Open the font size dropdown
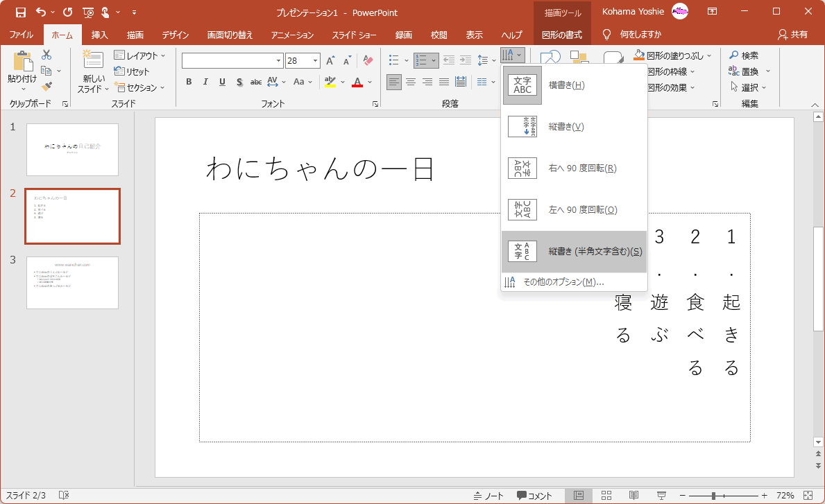The width and height of the screenshot is (825, 504). pos(316,61)
